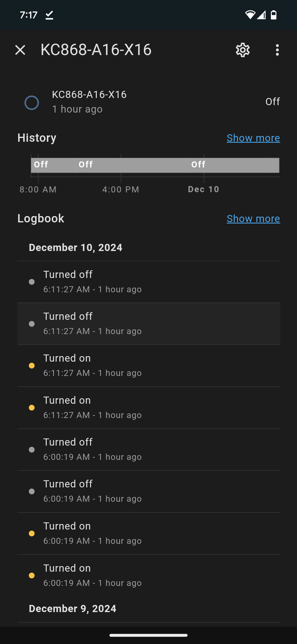Screen dimensions: 297x644
Task: Open first Turned on 6:11:27 AM entry
Action: (x=148, y=365)
